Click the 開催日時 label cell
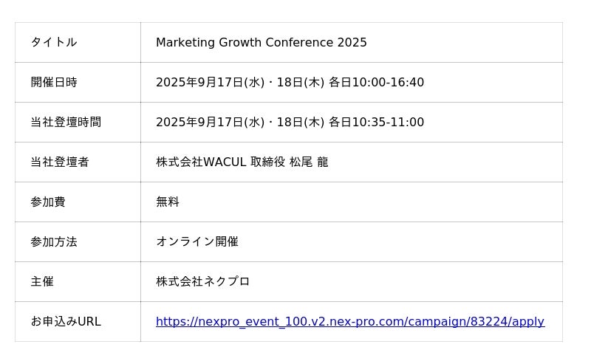Screen dimensions: 591x364 54,83
